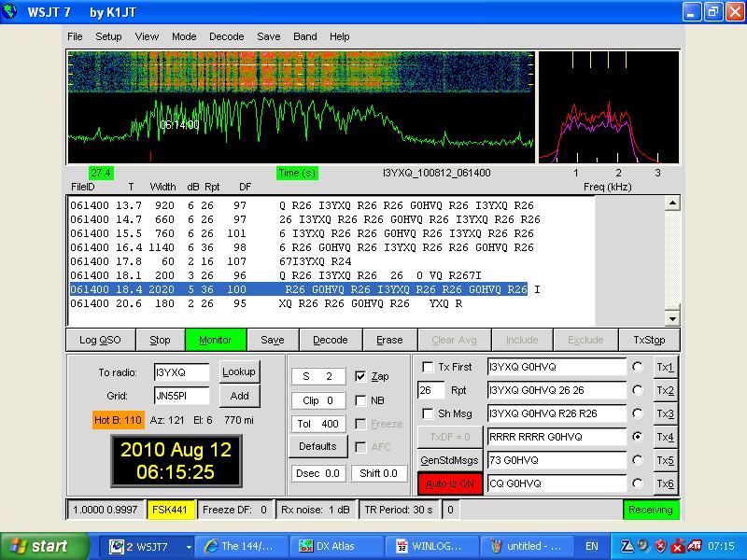Click the Save button below the decode list
This screenshot has width=747, height=560.
click(x=273, y=340)
